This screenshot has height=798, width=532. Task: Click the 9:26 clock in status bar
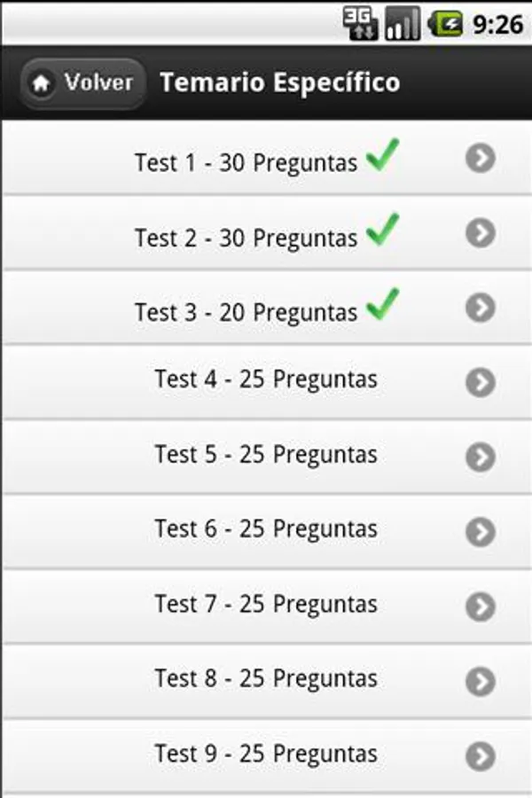tap(497, 24)
